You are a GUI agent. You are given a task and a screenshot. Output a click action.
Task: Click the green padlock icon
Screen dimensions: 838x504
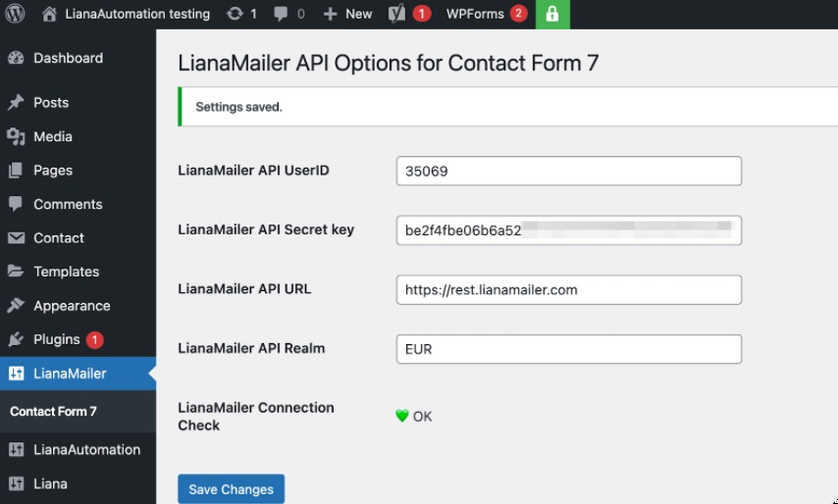click(x=552, y=15)
